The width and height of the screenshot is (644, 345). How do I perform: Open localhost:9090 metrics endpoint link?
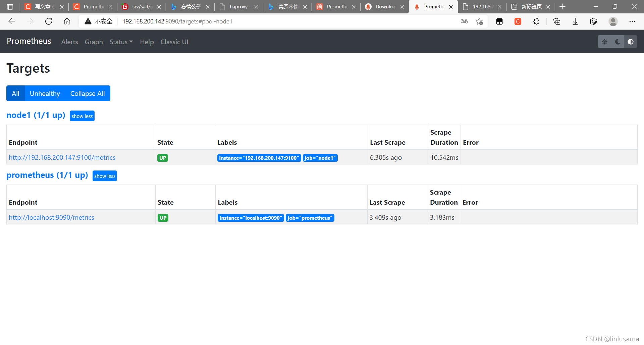(x=51, y=217)
